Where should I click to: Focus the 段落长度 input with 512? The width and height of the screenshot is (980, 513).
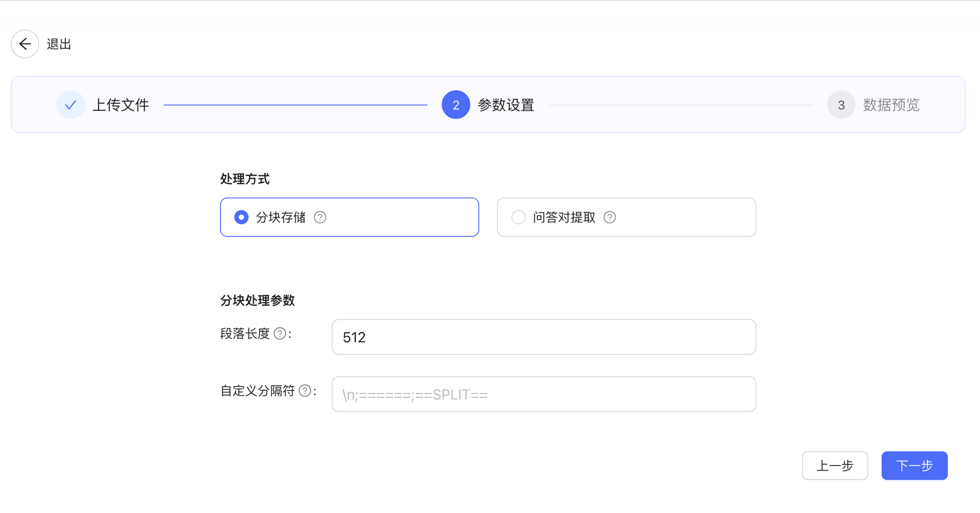[544, 337]
